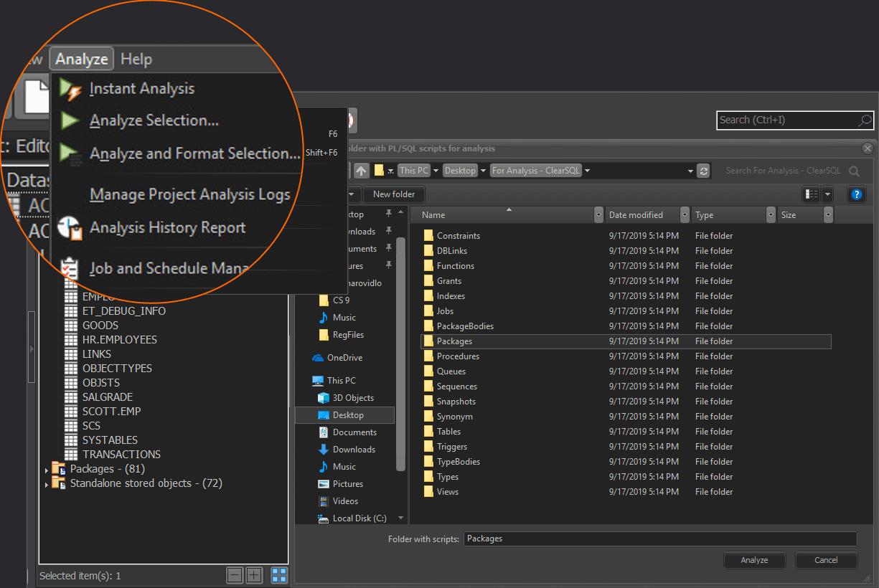Expand Packages - (81) tree node
Screen dimensions: 879x588
tap(47, 470)
